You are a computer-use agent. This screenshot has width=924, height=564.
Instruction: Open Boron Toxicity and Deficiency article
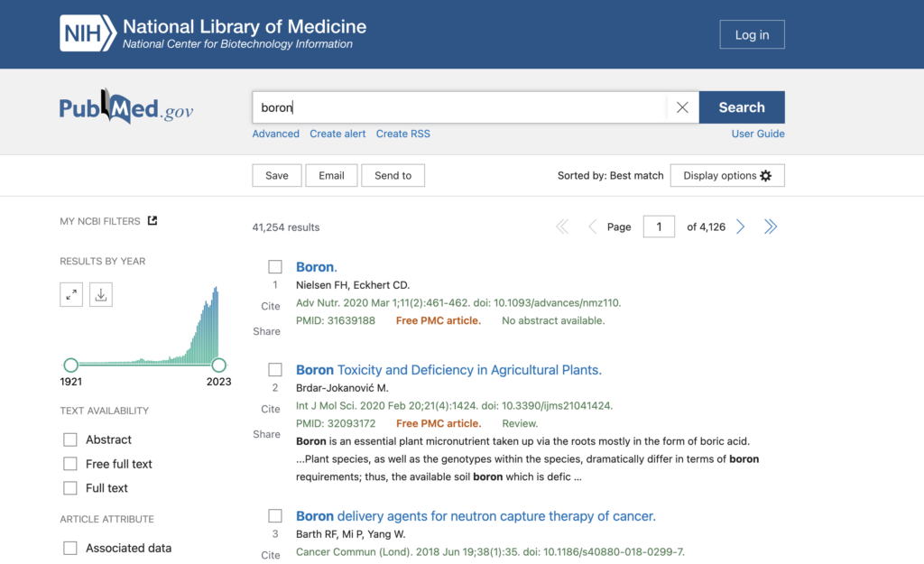448,369
